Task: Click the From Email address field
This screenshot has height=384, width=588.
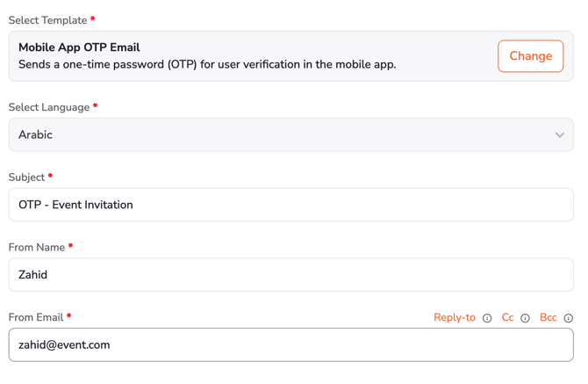Action: pyautogui.click(x=290, y=345)
